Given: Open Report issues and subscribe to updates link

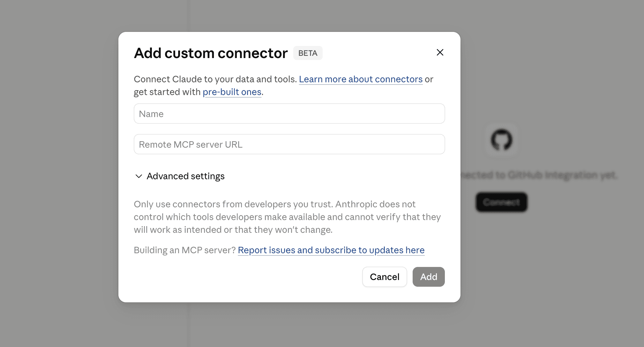Looking at the screenshot, I should pos(331,250).
